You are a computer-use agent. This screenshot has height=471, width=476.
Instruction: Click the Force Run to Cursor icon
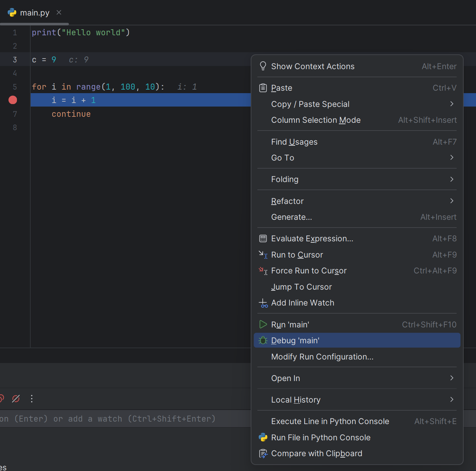click(x=263, y=271)
